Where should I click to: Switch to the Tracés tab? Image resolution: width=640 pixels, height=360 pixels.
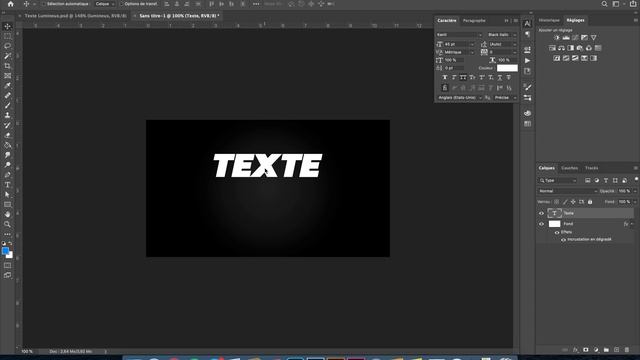591,168
